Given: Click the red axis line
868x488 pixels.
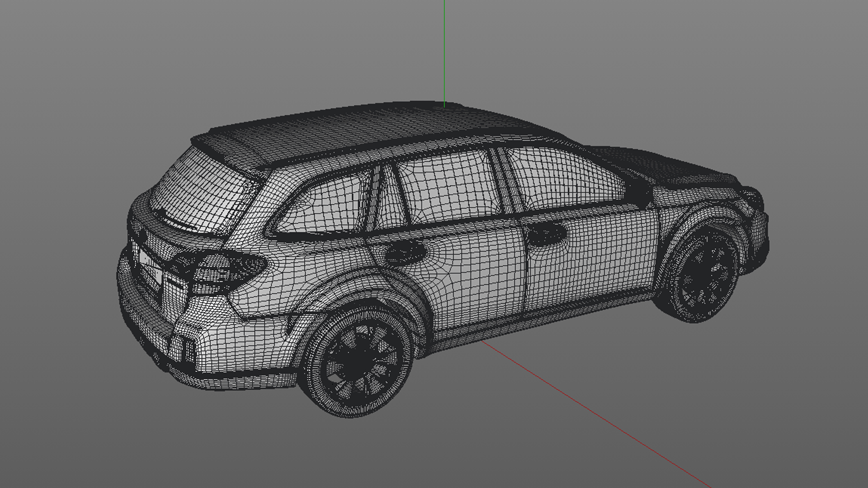Looking at the screenshot, I should click(x=588, y=409).
